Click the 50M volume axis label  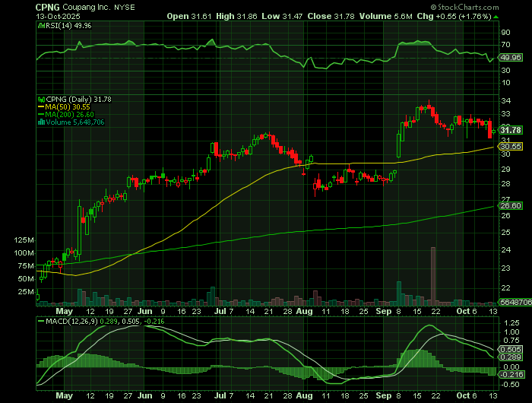(x=26, y=279)
